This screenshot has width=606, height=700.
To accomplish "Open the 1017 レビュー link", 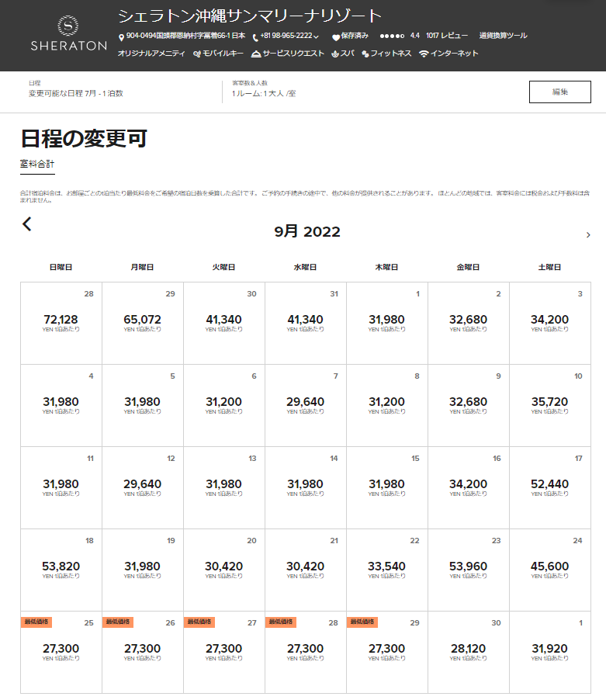I will pyautogui.click(x=447, y=36).
